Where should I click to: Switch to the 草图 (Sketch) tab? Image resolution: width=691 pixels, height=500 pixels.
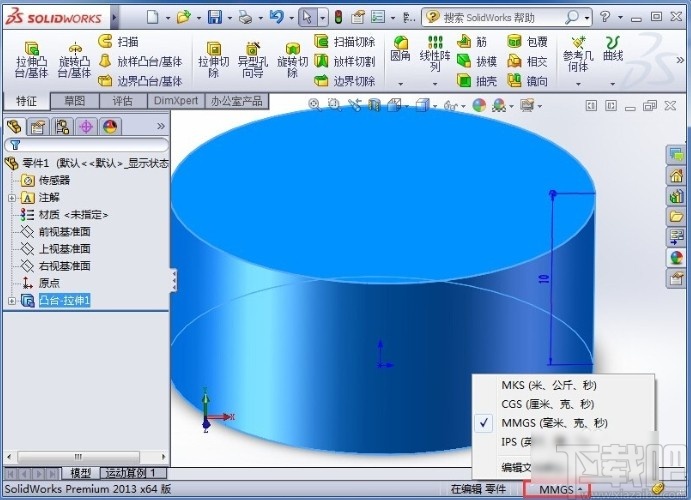tap(75, 101)
